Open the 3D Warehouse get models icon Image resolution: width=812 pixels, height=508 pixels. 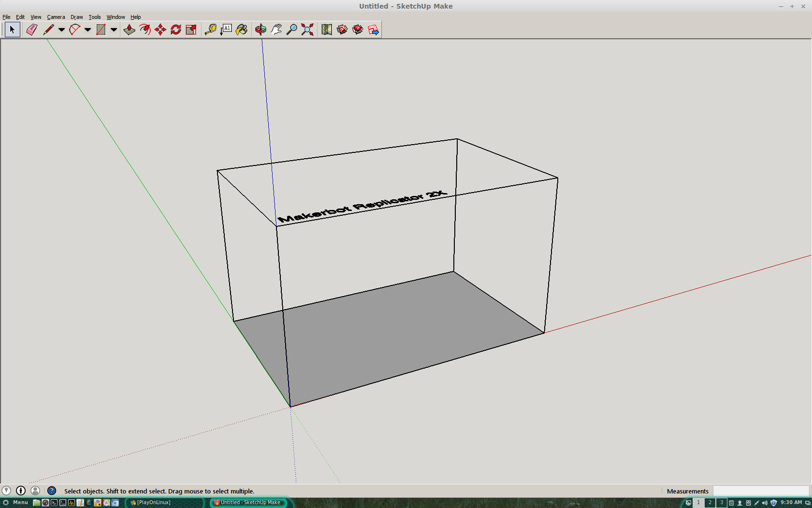coord(342,30)
